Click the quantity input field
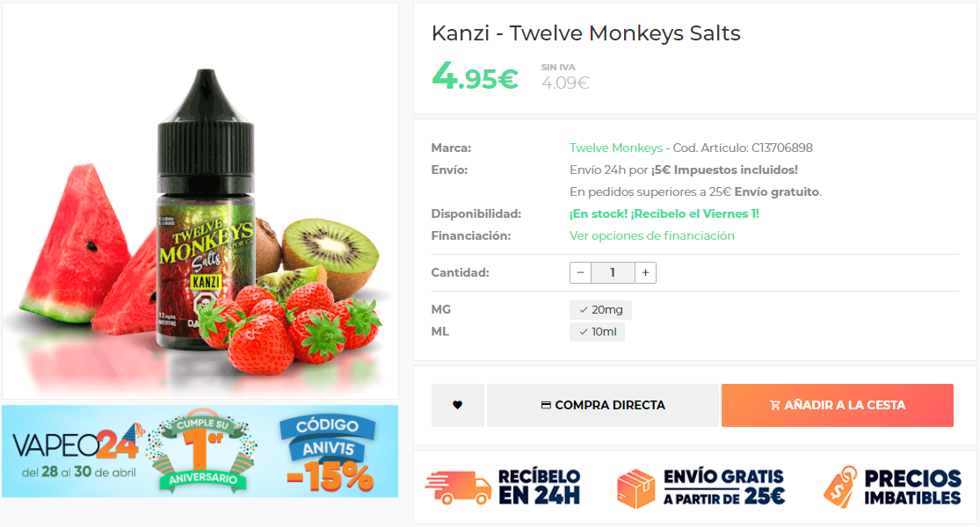 [x=613, y=273]
